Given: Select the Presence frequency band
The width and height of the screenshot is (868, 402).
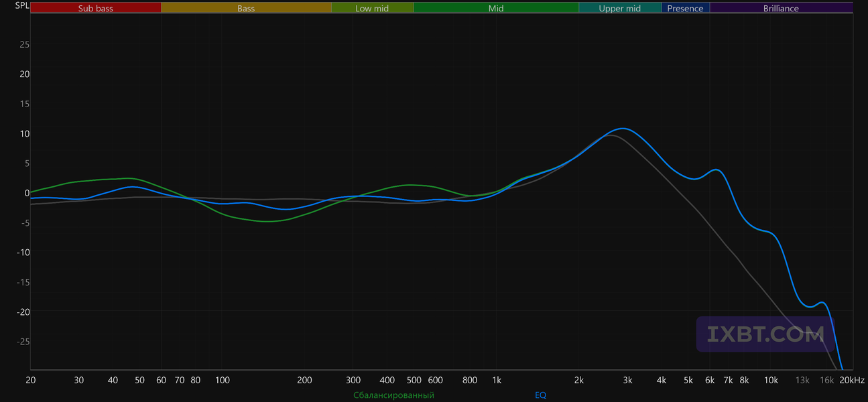Looking at the screenshot, I should [686, 8].
